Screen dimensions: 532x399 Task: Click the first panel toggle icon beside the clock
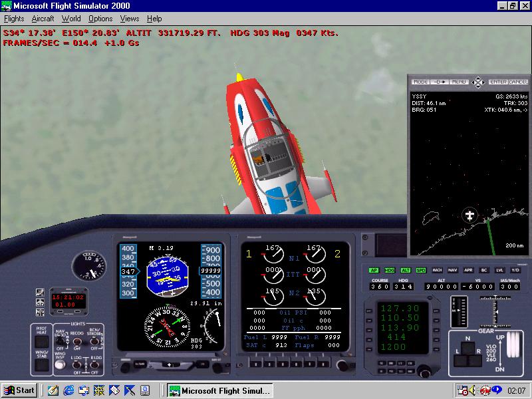[40, 292]
